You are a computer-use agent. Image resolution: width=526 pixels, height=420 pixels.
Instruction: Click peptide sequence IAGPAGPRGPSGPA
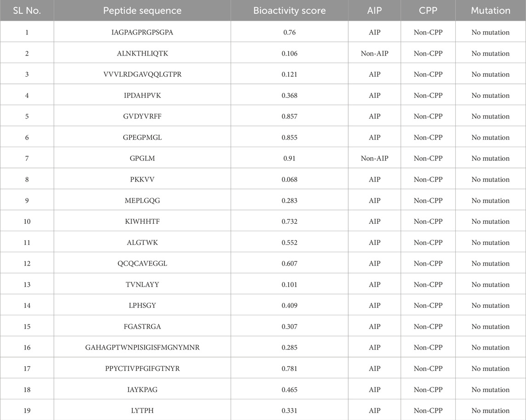tap(142, 33)
